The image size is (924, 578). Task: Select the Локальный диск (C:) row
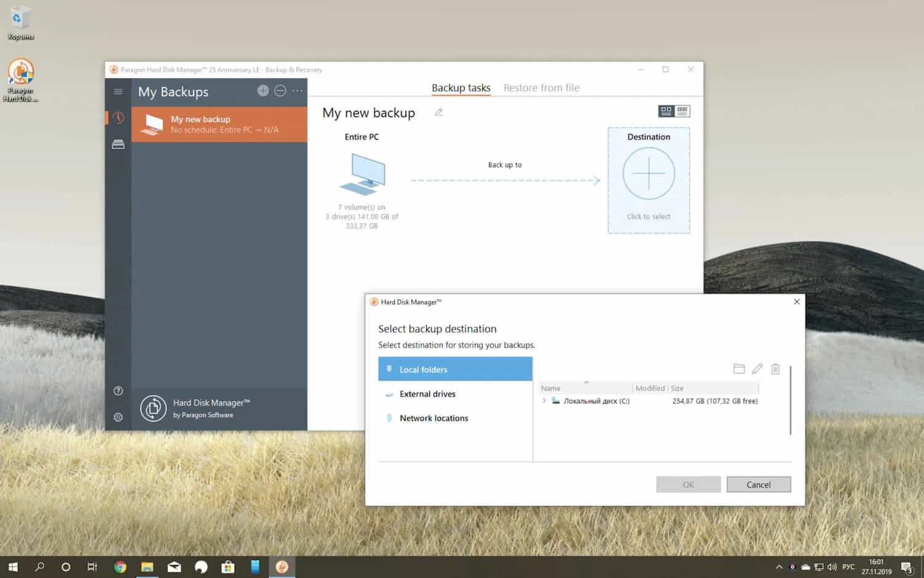click(649, 401)
